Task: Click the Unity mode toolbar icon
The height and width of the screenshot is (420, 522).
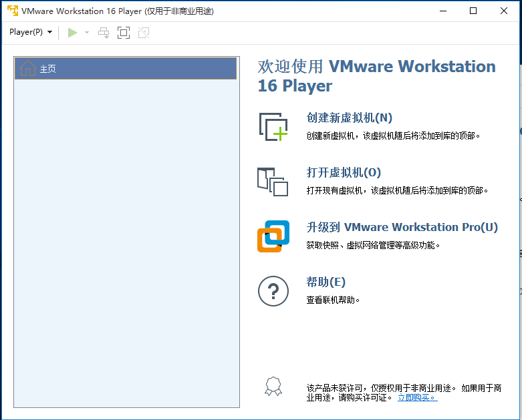Action: [x=144, y=33]
